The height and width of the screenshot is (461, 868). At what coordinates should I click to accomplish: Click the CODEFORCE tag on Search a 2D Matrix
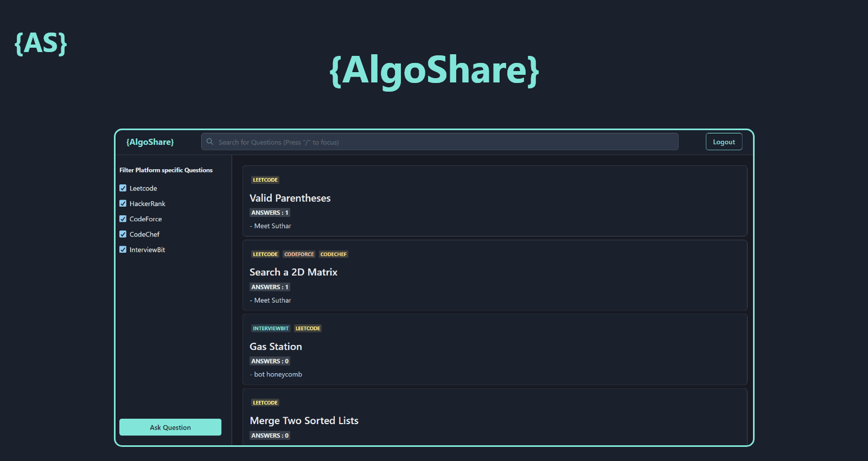coord(299,254)
